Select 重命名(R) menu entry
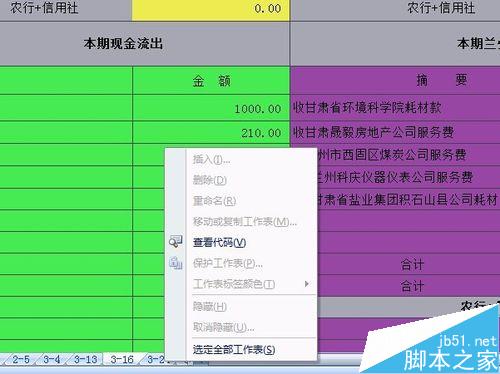This screenshot has height=374, width=500. coord(214,201)
